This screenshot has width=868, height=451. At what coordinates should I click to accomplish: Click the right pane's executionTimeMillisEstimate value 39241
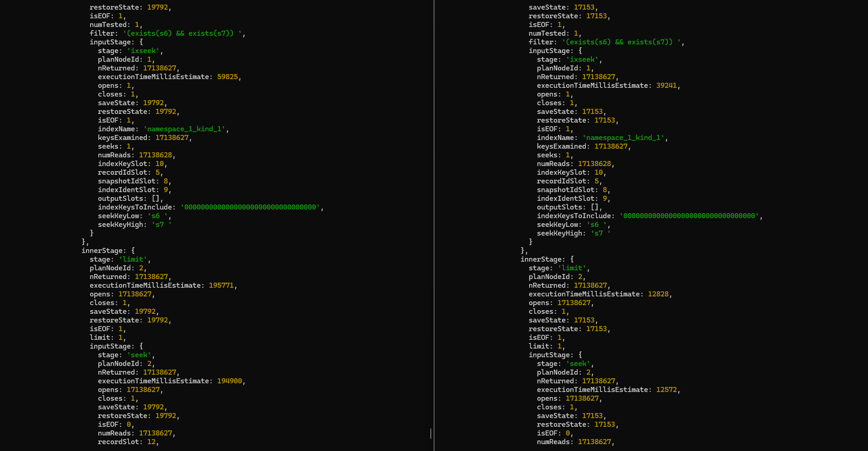(x=666, y=86)
